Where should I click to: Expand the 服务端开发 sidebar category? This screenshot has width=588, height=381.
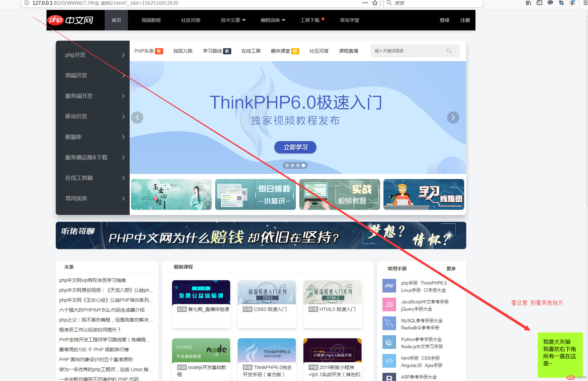coord(93,96)
